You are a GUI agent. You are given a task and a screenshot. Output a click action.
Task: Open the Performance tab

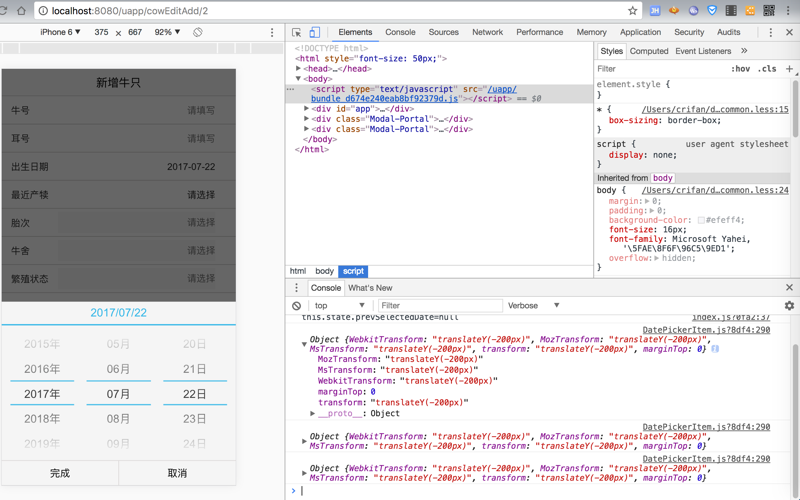pos(539,32)
